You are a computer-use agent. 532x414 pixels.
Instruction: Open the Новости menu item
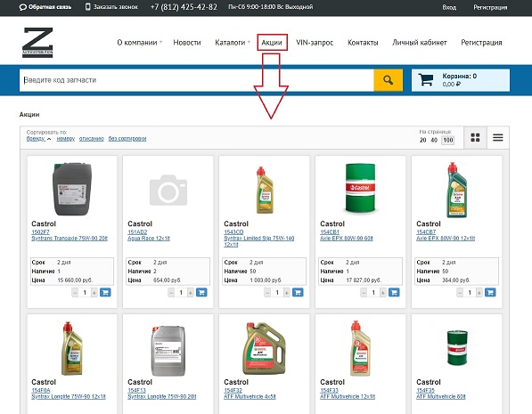(187, 43)
